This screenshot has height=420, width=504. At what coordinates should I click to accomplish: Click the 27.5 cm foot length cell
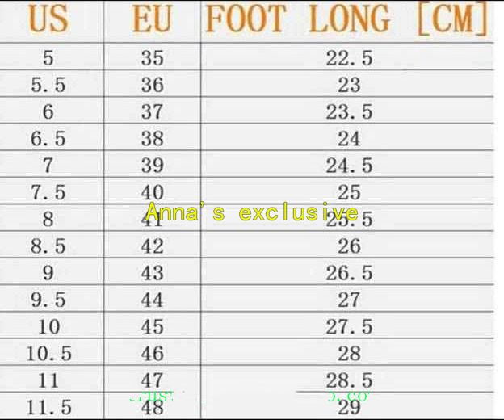tap(349, 327)
